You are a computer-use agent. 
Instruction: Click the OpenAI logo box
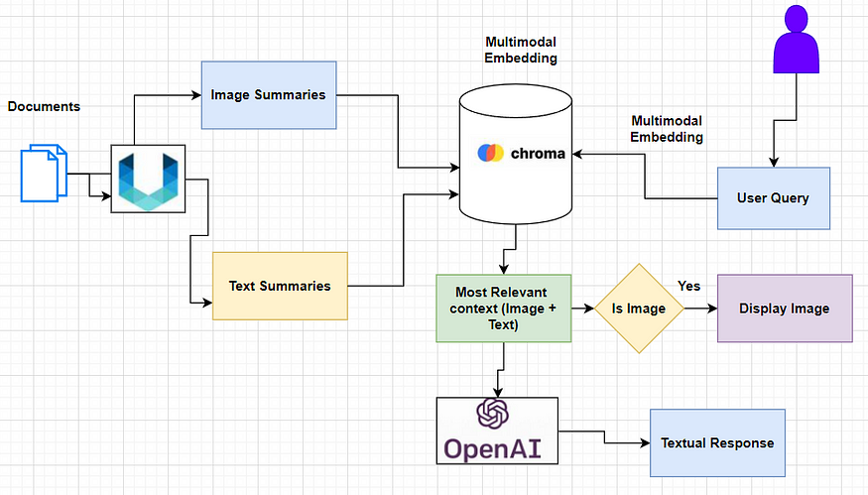tap(497, 431)
